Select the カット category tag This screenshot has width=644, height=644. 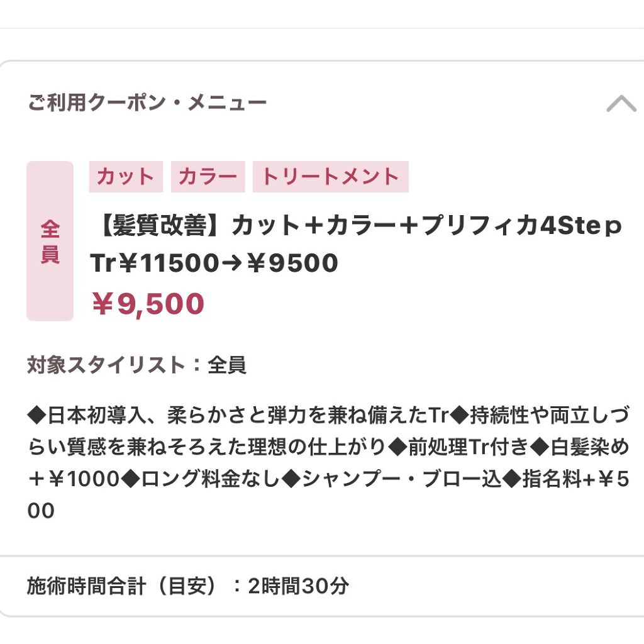click(126, 177)
